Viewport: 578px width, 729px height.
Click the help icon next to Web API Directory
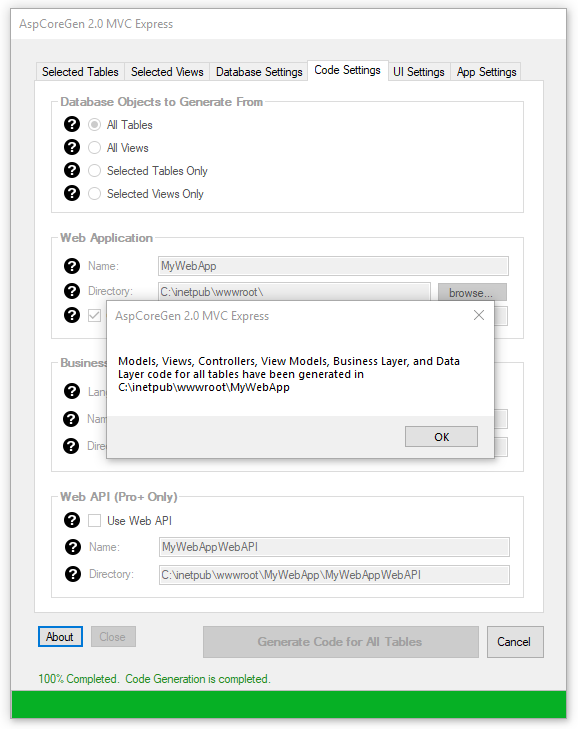[73, 574]
